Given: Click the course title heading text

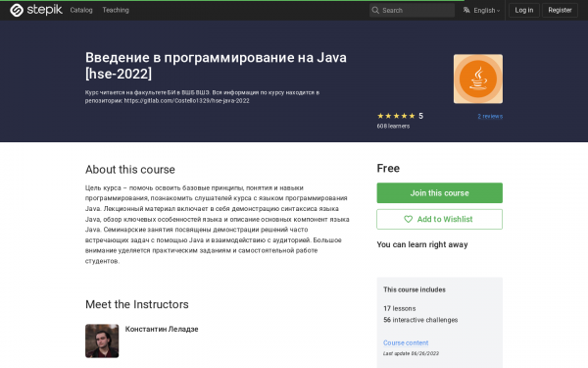Looking at the screenshot, I should (x=216, y=66).
